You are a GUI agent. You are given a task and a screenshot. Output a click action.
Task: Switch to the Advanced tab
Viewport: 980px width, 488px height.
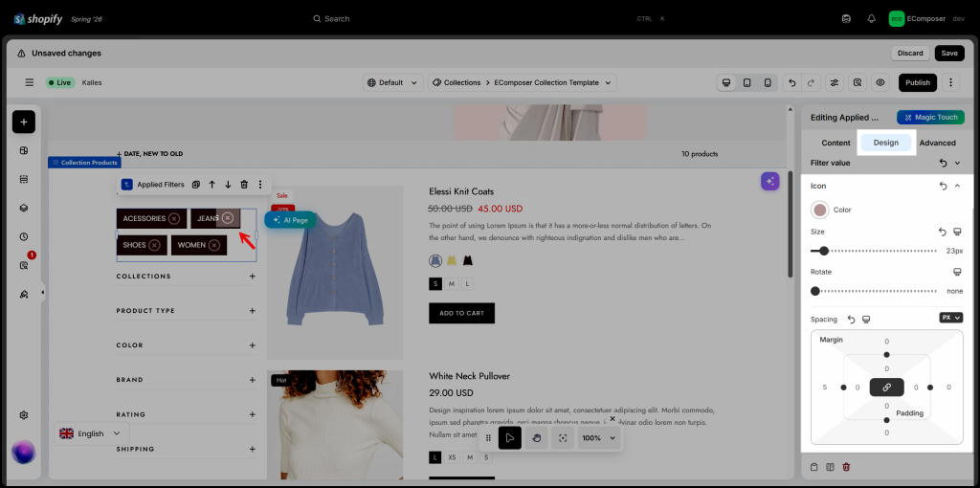(x=938, y=144)
